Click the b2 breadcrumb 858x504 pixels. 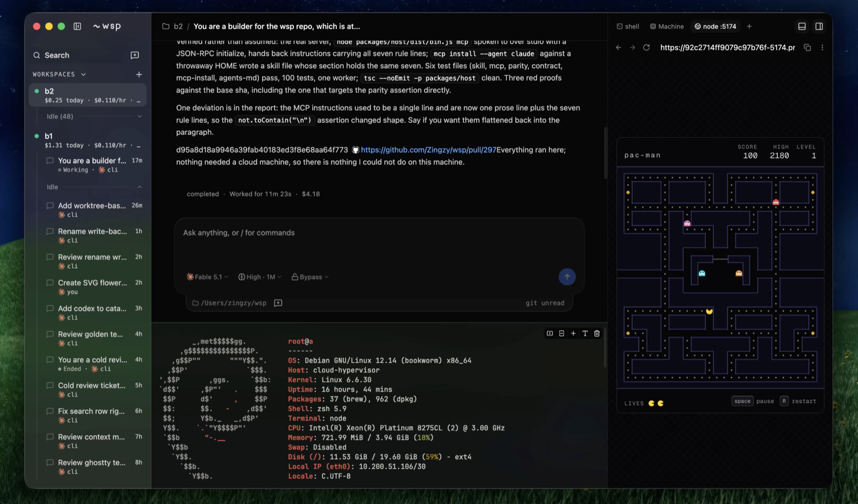(178, 26)
